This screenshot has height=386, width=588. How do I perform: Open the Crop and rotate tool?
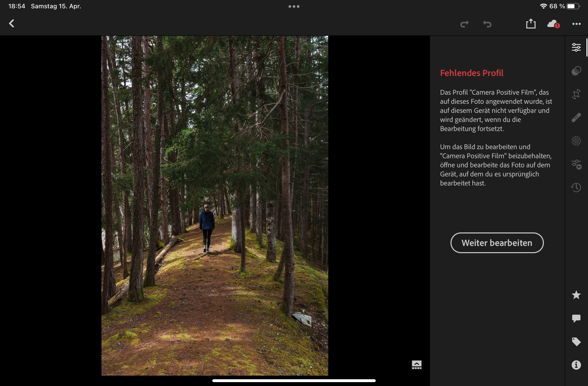(576, 94)
